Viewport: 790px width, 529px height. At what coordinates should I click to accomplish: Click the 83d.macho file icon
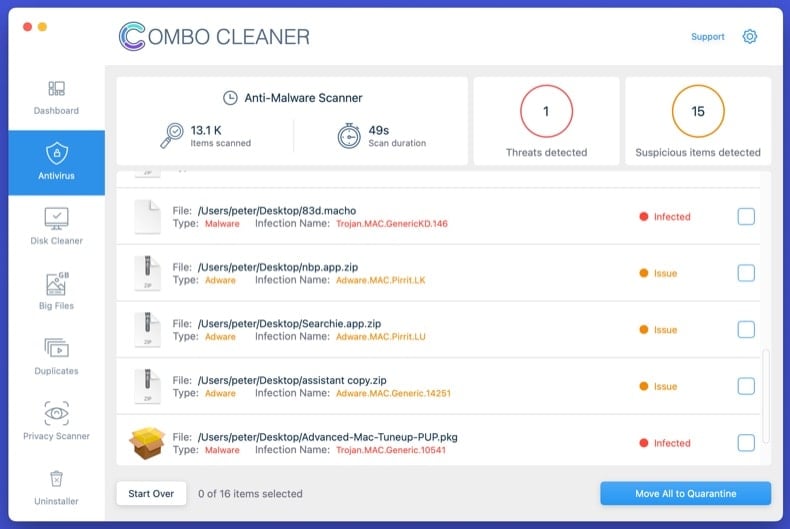tap(148, 217)
